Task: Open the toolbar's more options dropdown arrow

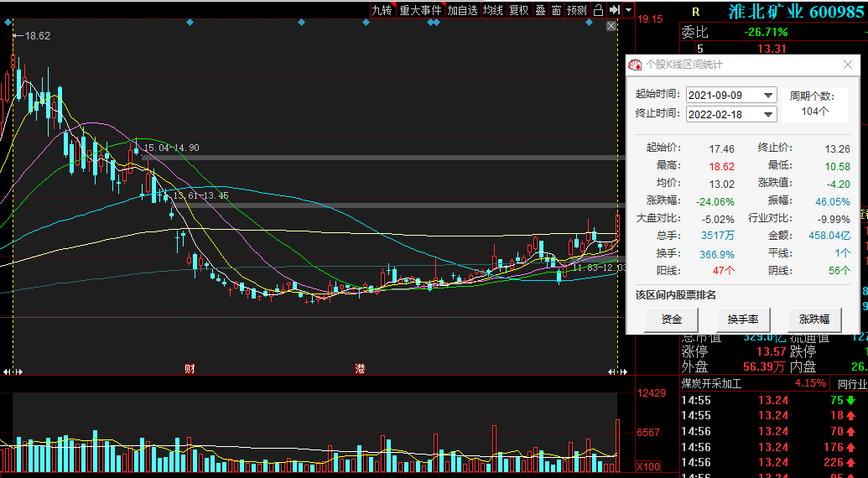Action: click(629, 10)
